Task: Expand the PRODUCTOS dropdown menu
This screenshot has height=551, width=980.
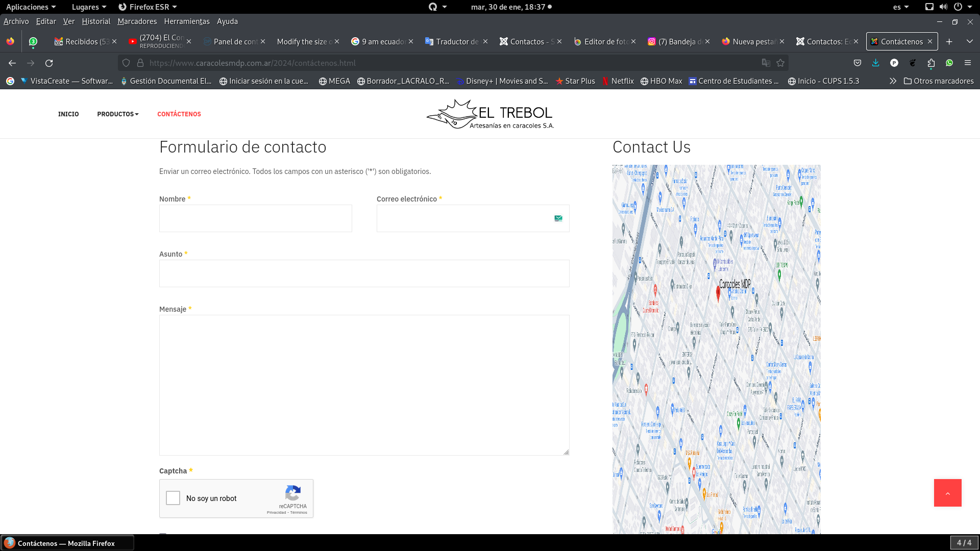Action: pyautogui.click(x=118, y=114)
